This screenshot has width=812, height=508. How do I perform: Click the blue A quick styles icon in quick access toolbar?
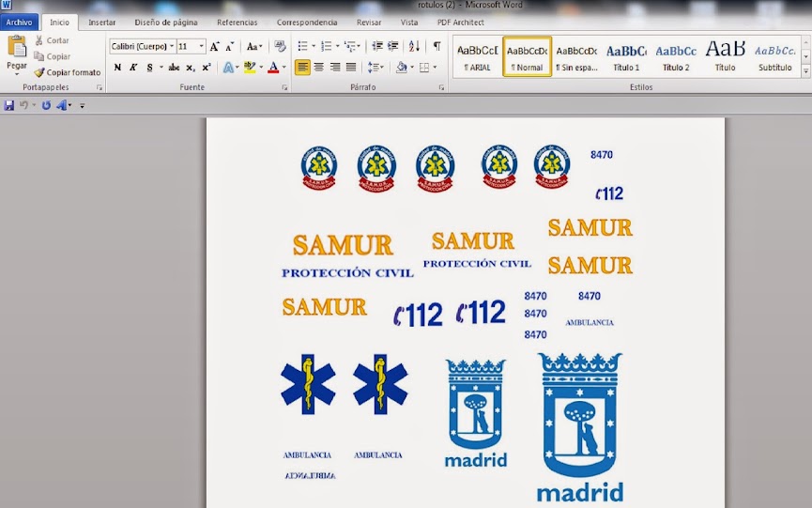[62, 106]
